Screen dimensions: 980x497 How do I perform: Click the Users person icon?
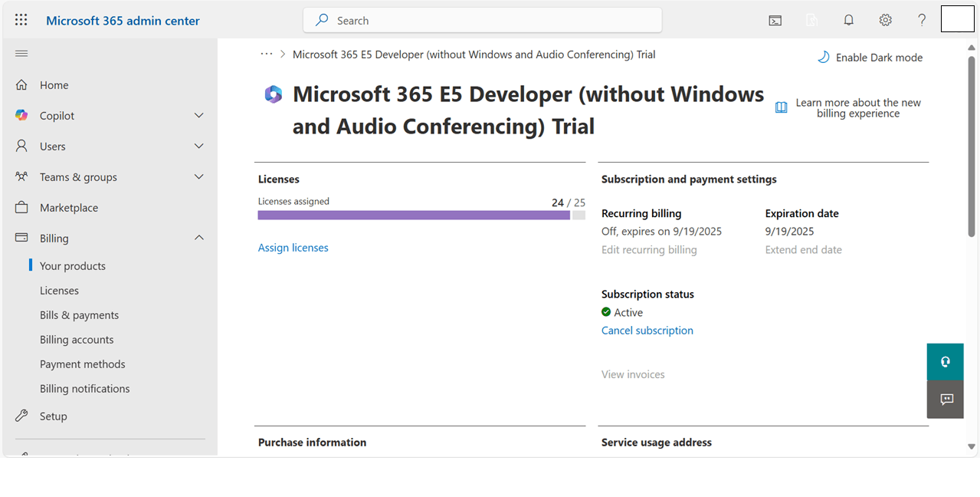(21, 146)
